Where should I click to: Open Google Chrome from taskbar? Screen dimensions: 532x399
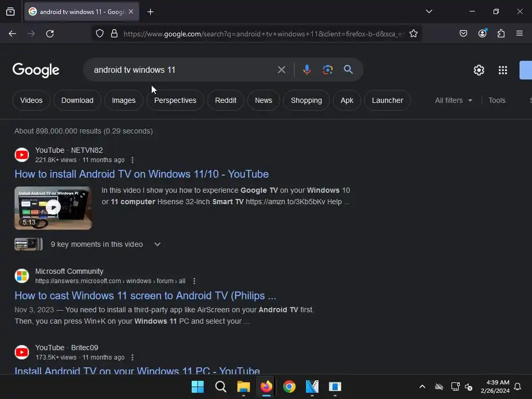pyautogui.click(x=289, y=387)
